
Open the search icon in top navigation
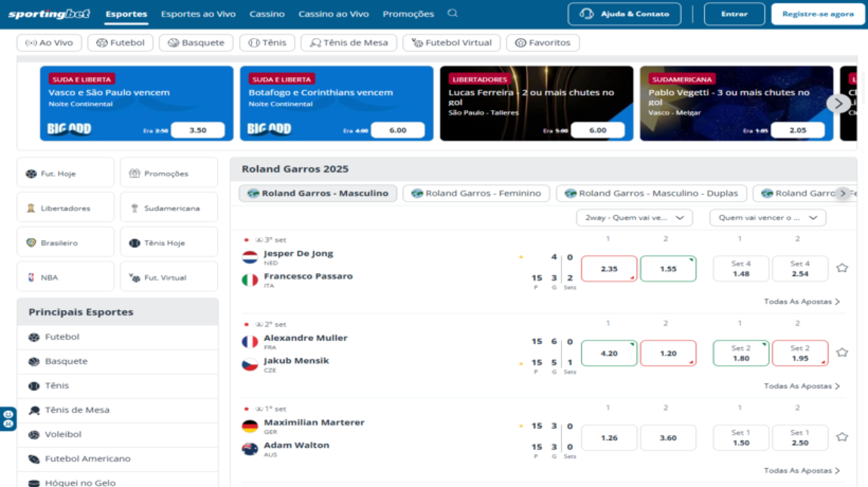[453, 14]
